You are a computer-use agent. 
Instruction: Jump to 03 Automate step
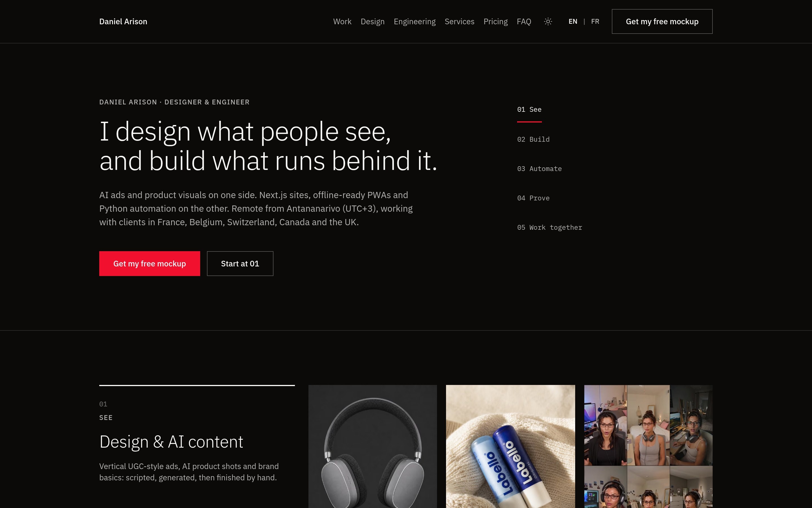(539, 169)
